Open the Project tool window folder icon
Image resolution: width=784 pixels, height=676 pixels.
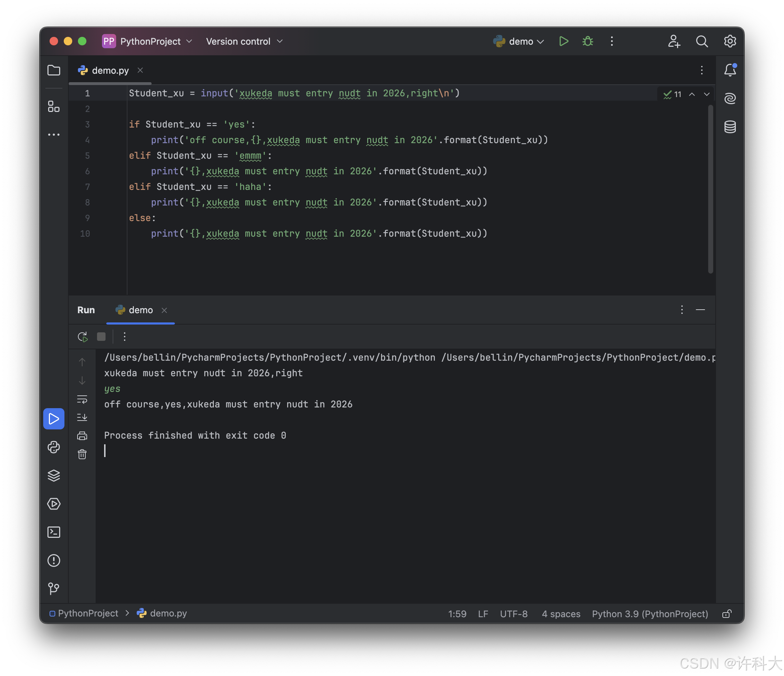(54, 71)
